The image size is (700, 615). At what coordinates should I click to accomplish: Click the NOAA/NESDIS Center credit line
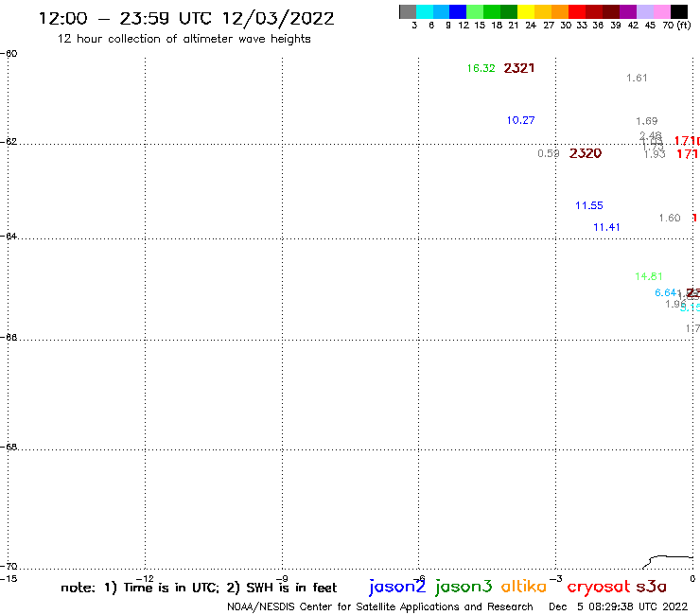[380, 606]
